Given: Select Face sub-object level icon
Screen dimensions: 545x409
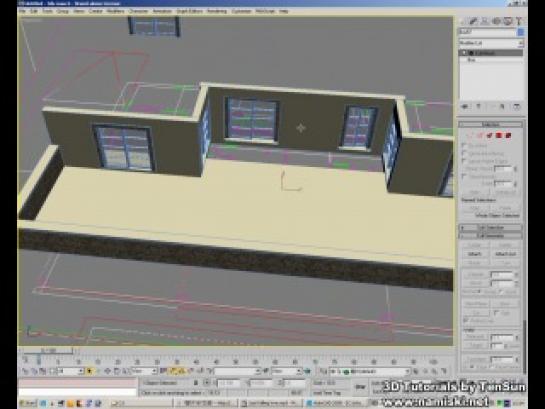Looking at the screenshot, I should [490, 135].
